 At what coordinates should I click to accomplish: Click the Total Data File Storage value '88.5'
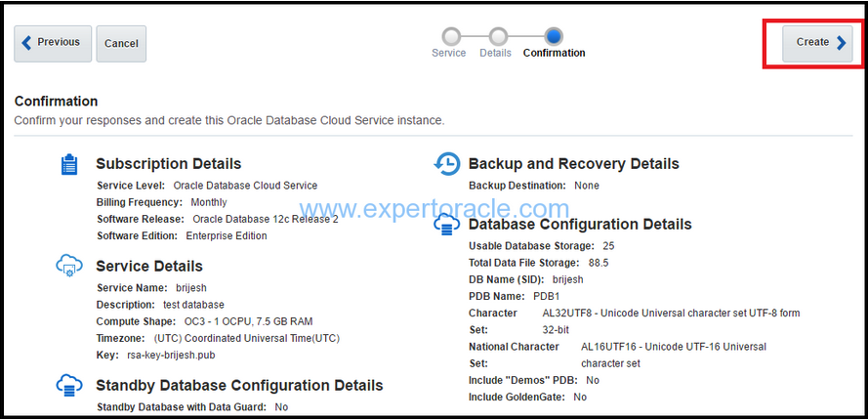pos(598,263)
